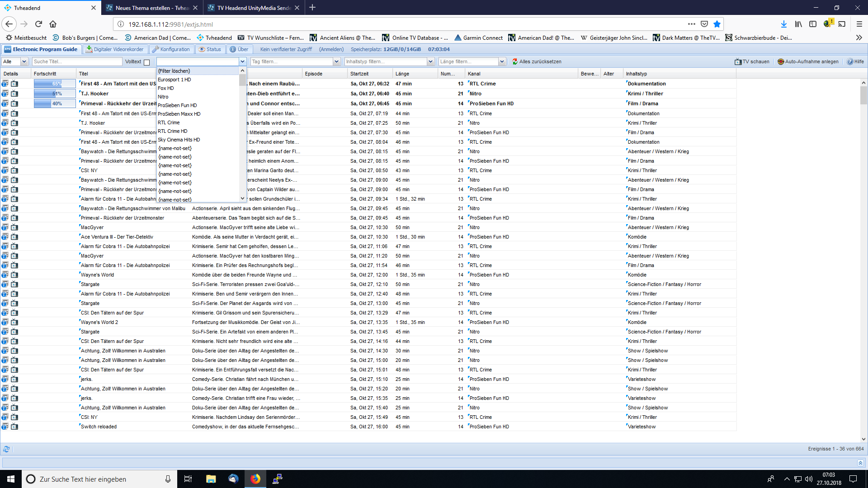Open details for first First 48 row
Viewport: 868px width, 488px height.
click(x=5, y=84)
